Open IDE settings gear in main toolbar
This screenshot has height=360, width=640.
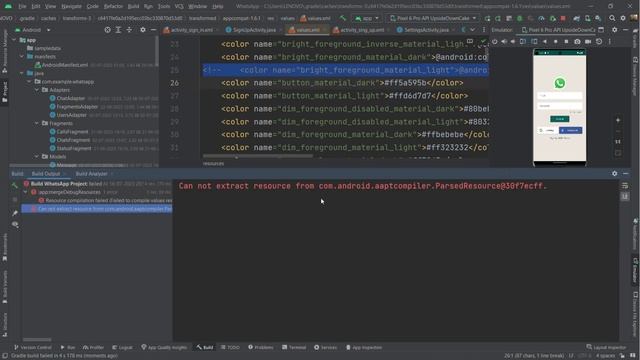pos(623,18)
